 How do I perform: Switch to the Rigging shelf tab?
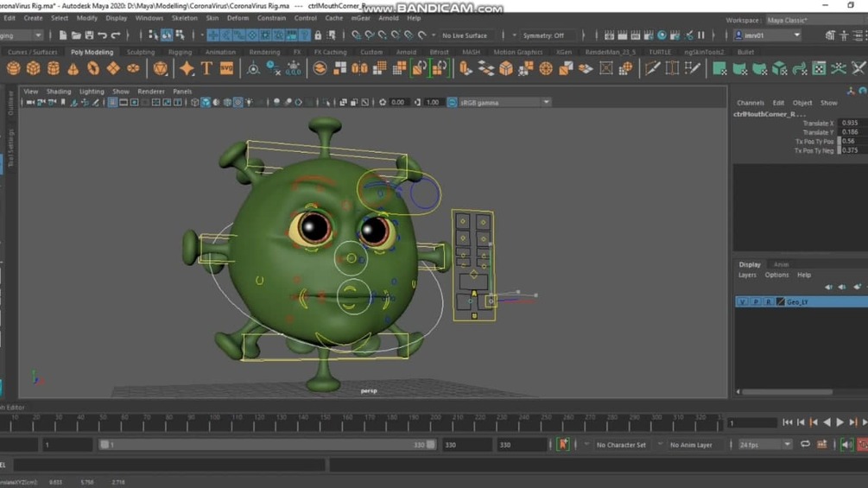tap(180, 52)
